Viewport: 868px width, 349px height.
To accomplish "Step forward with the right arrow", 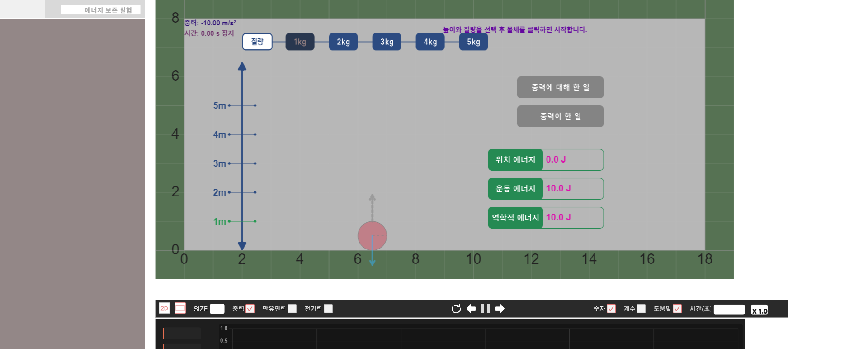I will pyautogui.click(x=500, y=309).
